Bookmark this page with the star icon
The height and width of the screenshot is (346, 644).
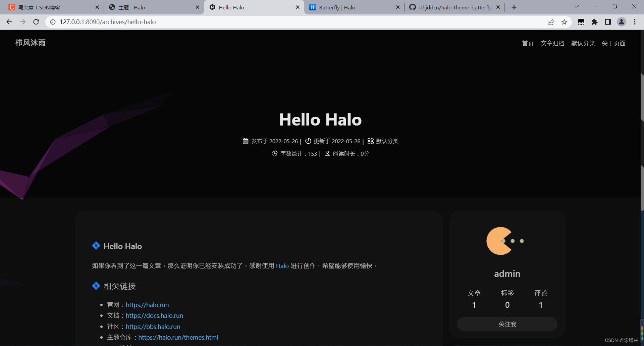point(565,22)
